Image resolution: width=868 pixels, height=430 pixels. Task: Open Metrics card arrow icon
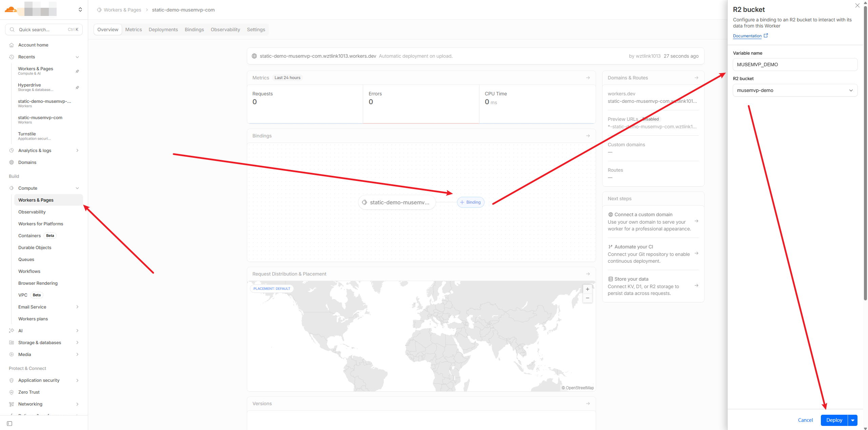pos(588,78)
